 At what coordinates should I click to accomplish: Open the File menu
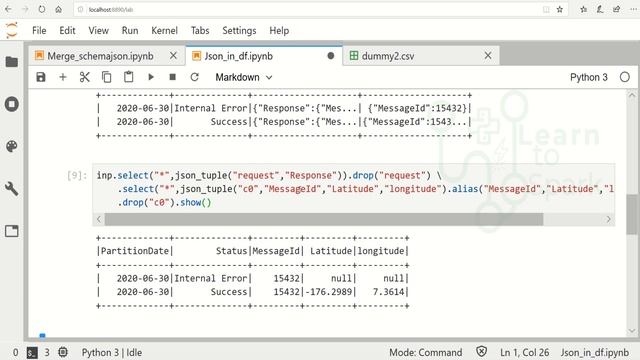(x=39, y=31)
